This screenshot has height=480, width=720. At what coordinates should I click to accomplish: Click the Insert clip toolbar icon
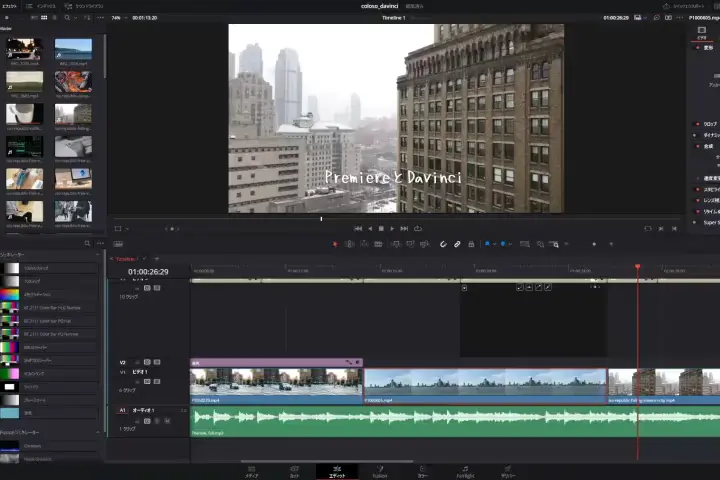(x=395, y=244)
